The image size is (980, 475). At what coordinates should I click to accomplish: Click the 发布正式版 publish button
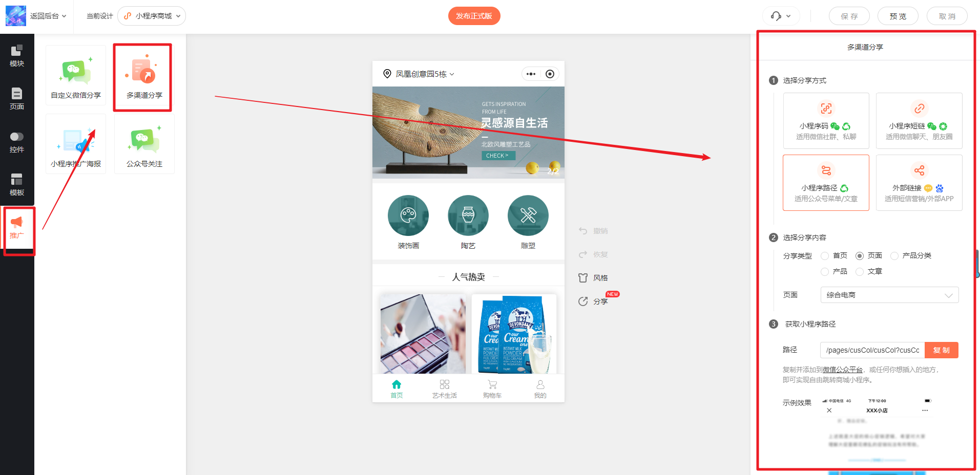click(474, 16)
